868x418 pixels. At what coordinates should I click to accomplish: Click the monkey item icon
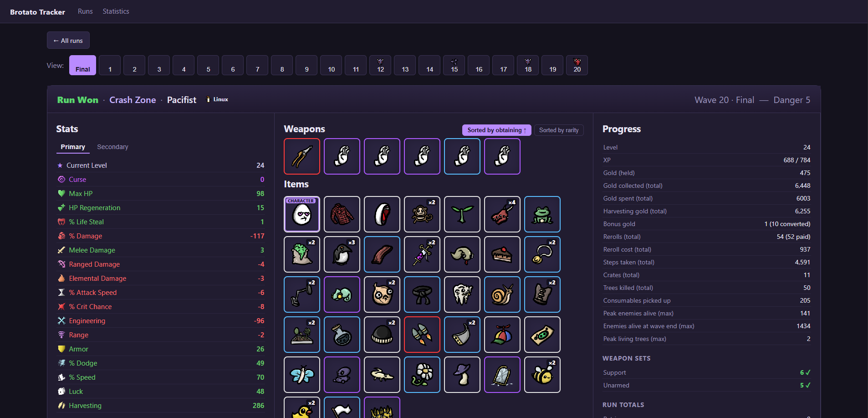tap(422, 214)
